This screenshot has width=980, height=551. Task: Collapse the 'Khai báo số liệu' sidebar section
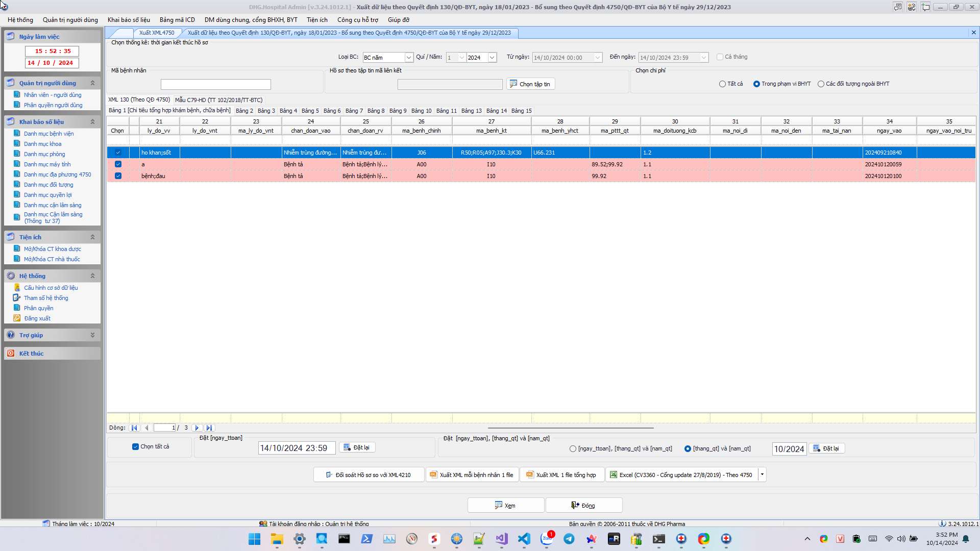(x=92, y=122)
